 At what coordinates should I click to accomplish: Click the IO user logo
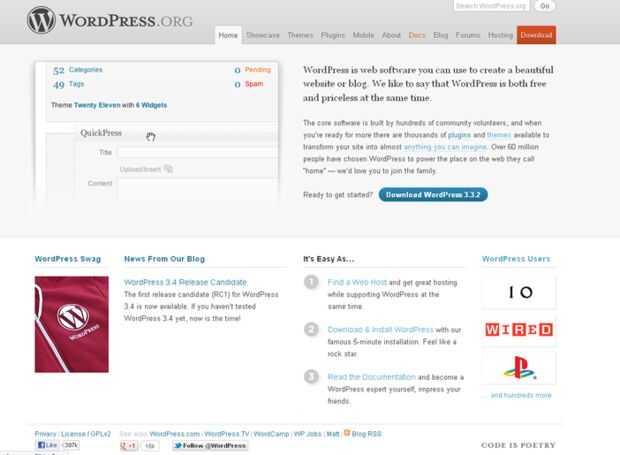(x=519, y=292)
